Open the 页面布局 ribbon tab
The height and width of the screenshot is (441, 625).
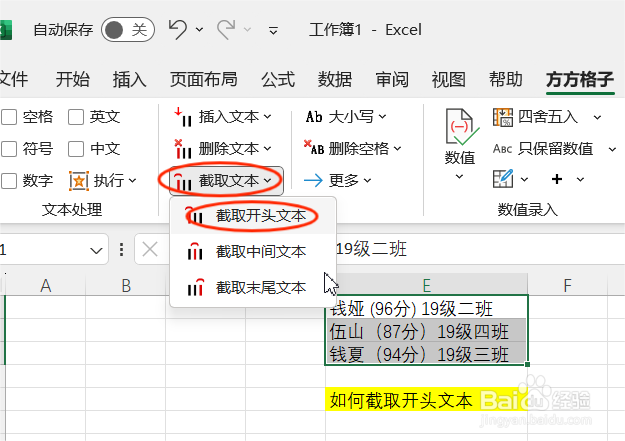204,79
